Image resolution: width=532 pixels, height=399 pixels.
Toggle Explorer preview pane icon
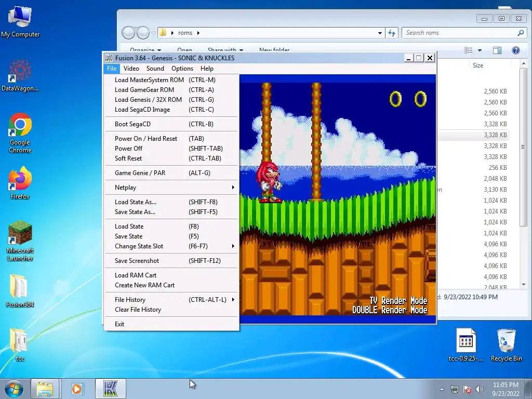tap(497, 50)
